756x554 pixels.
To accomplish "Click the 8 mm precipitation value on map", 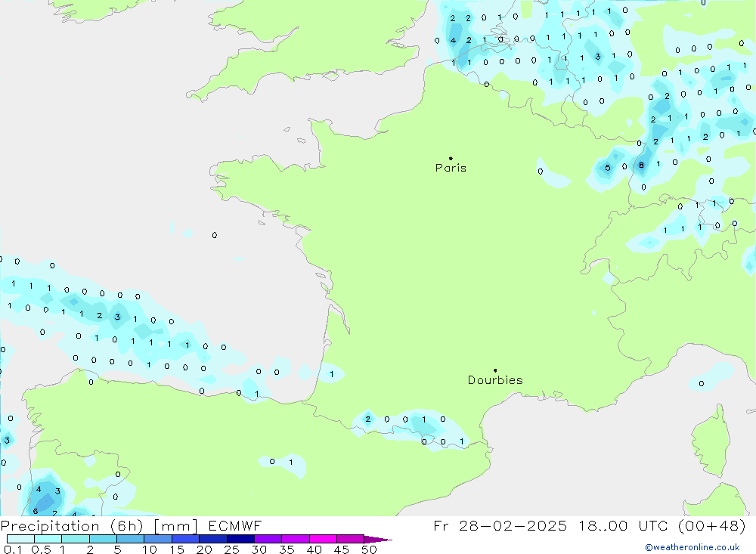I will click(641, 166).
